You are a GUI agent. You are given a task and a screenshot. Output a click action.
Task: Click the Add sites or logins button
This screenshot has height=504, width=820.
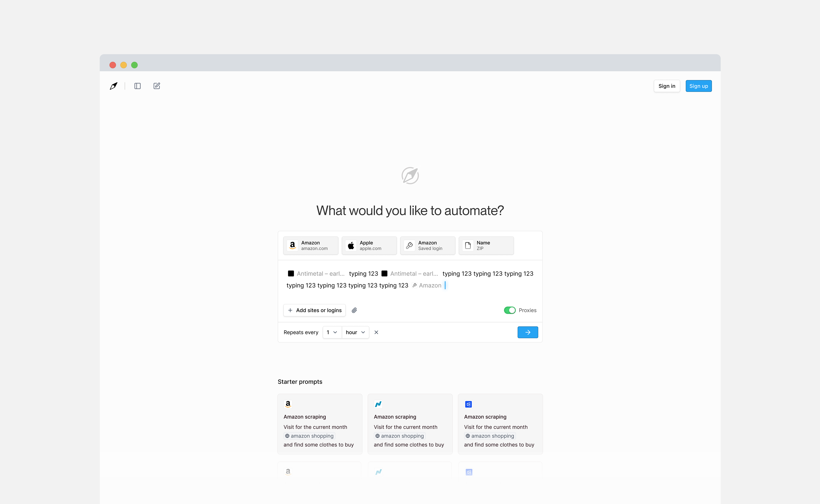315,310
